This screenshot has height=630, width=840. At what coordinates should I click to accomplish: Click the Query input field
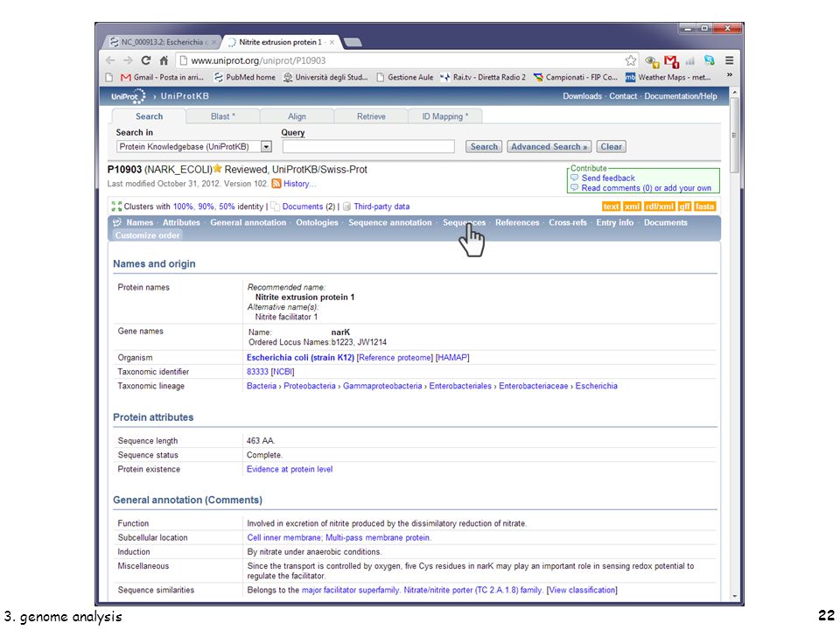coord(368,146)
